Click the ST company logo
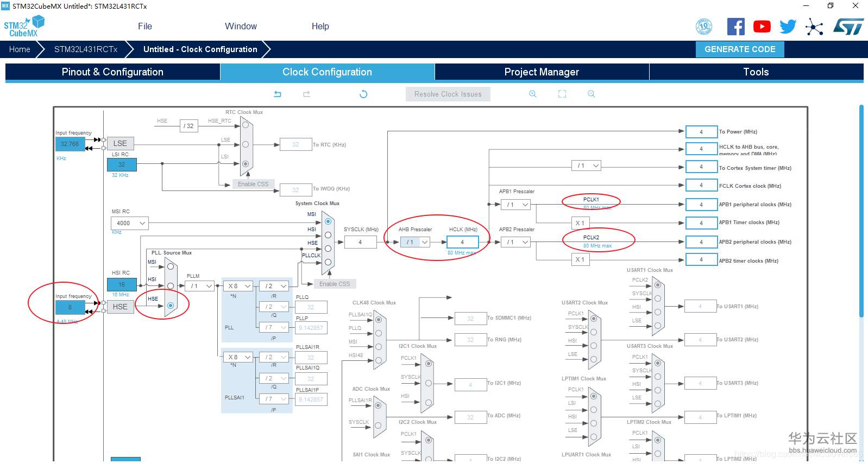868x464 pixels. tap(848, 27)
